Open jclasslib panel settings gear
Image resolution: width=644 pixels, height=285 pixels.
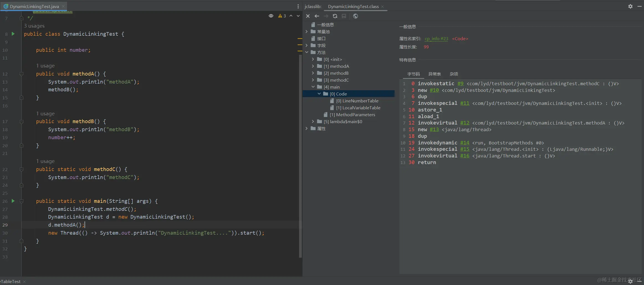point(630,6)
